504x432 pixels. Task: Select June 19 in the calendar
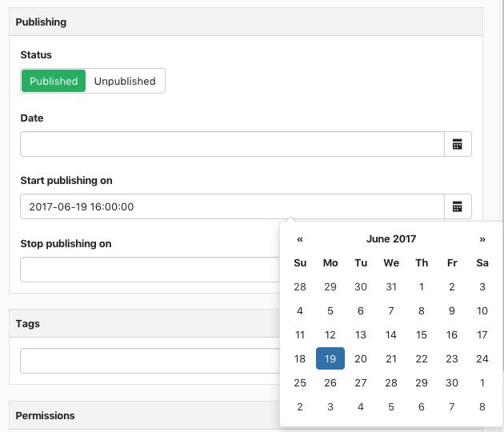(330, 358)
